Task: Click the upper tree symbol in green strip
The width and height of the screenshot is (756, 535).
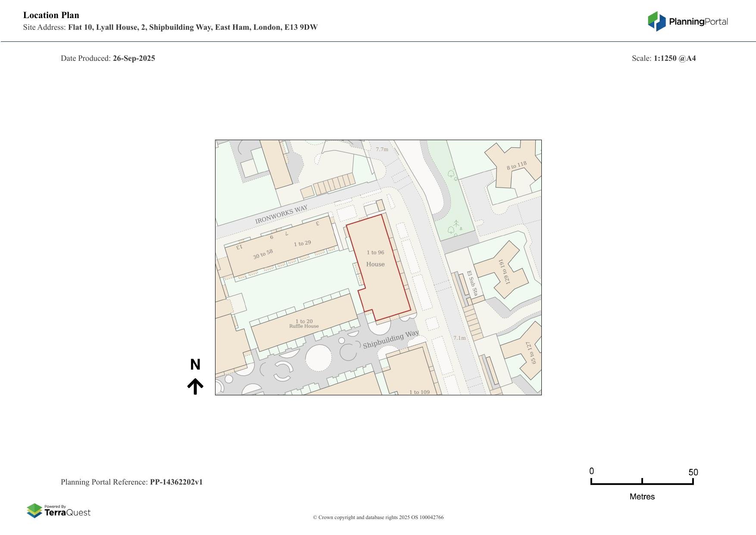Action: (452, 174)
